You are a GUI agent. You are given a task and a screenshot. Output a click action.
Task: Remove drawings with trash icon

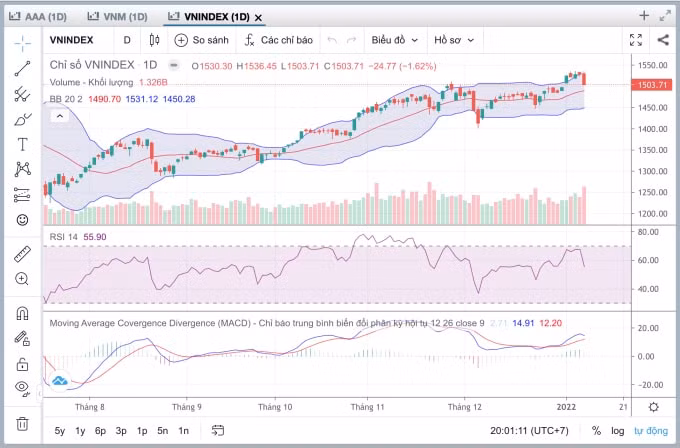tap(22, 423)
